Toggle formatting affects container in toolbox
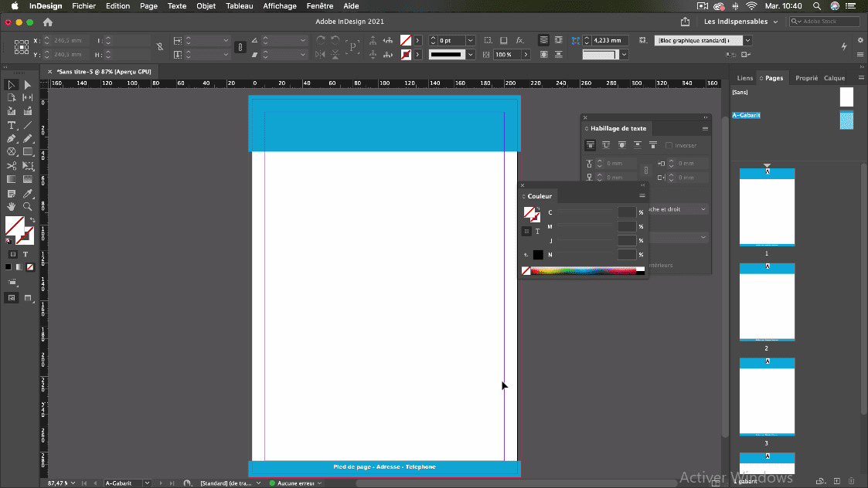 point(12,255)
